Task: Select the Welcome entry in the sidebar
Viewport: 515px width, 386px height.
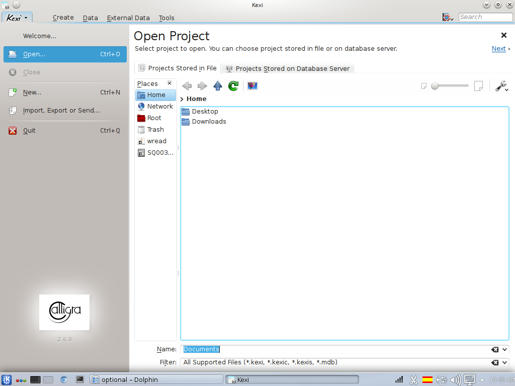Action: pos(39,36)
